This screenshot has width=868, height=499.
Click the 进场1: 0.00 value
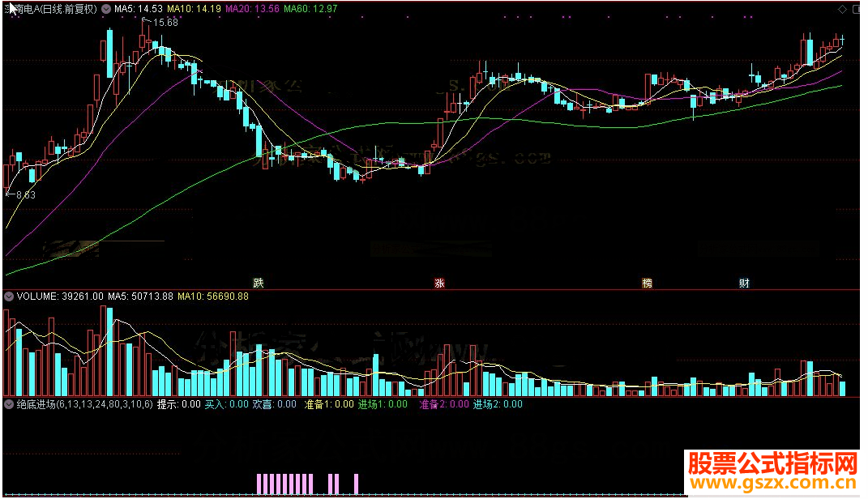click(383, 404)
